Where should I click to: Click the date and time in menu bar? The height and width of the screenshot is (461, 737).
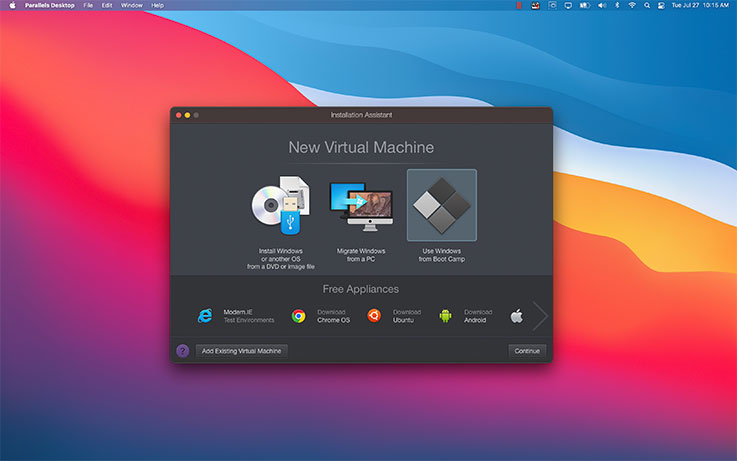pyautogui.click(x=700, y=5)
